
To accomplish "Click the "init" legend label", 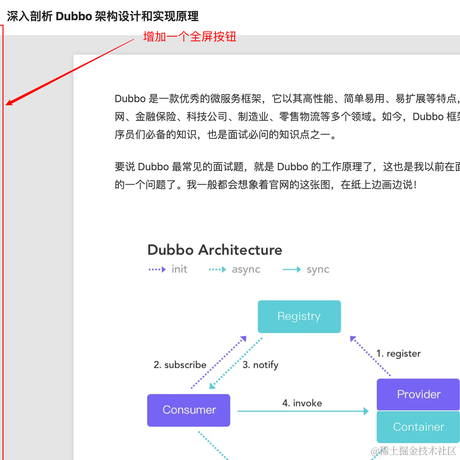I will pos(179,269).
